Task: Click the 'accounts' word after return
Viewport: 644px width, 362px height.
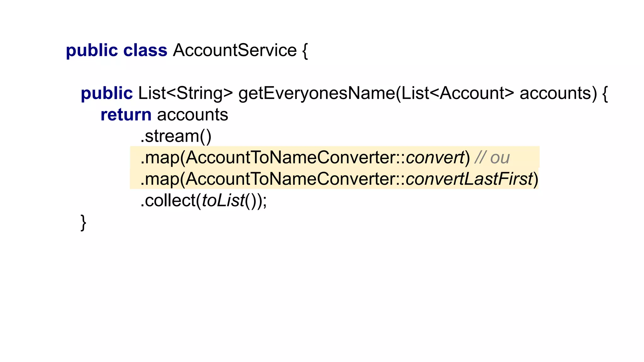Action: [x=192, y=115]
